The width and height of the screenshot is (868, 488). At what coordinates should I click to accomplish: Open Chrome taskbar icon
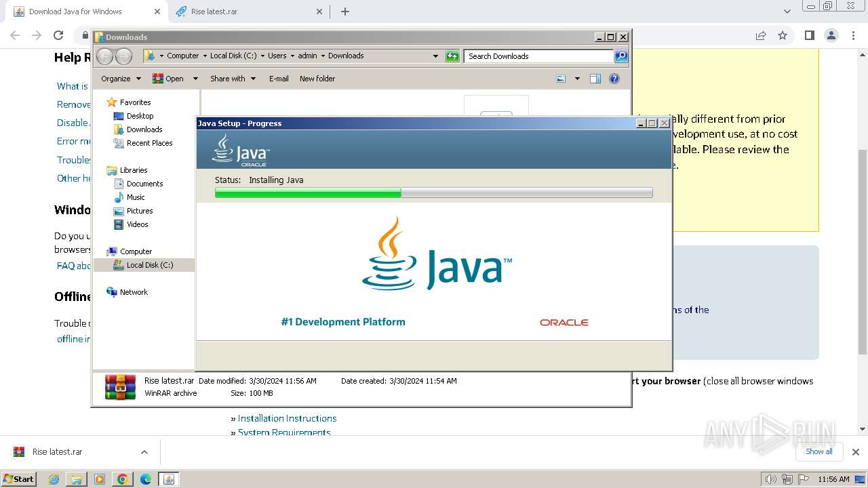[123, 479]
